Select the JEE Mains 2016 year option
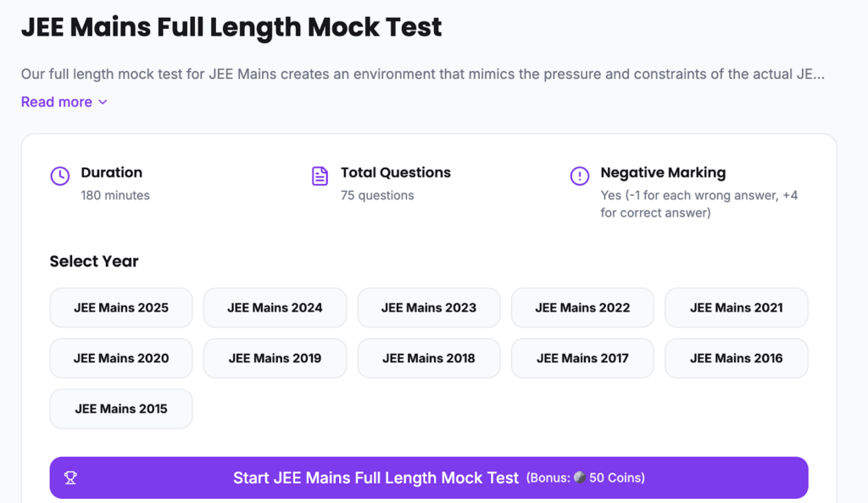 736,358
